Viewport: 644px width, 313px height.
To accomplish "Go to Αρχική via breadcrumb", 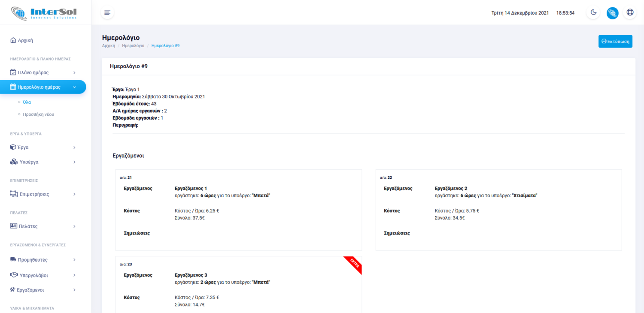I will pyautogui.click(x=108, y=45).
